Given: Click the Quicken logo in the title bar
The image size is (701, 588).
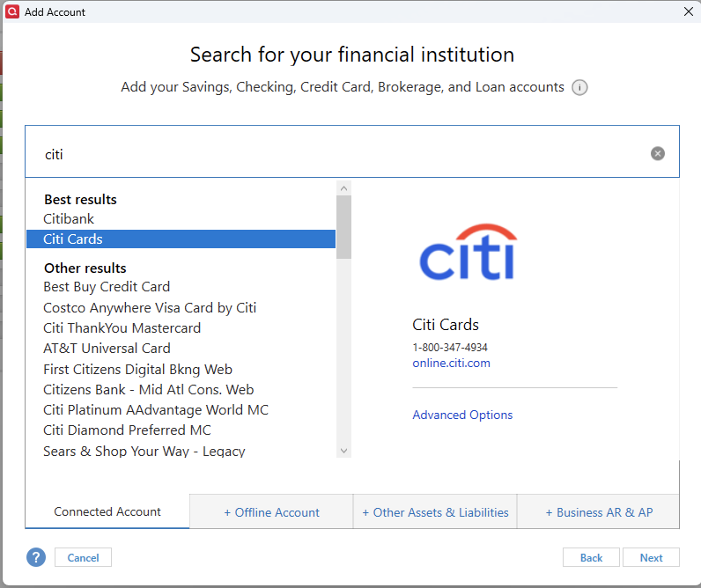Looking at the screenshot, I should pos(12,11).
